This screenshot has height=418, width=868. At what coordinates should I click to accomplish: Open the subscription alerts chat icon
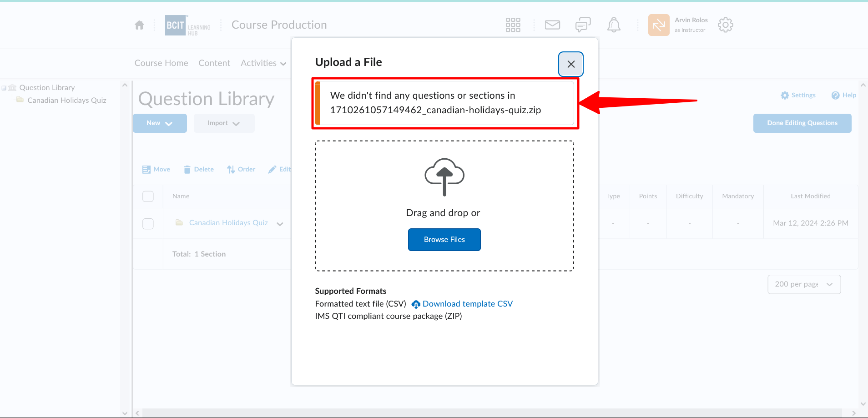[583, 25]
